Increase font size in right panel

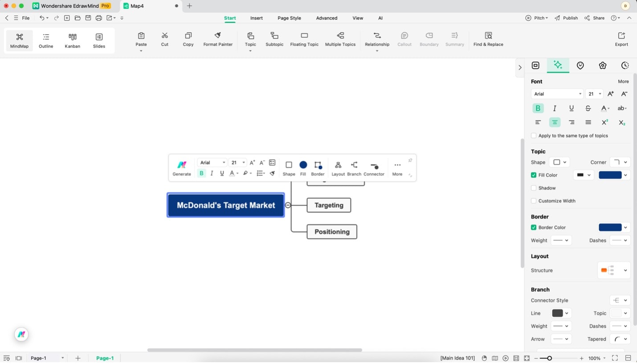(x=611, y=94)
